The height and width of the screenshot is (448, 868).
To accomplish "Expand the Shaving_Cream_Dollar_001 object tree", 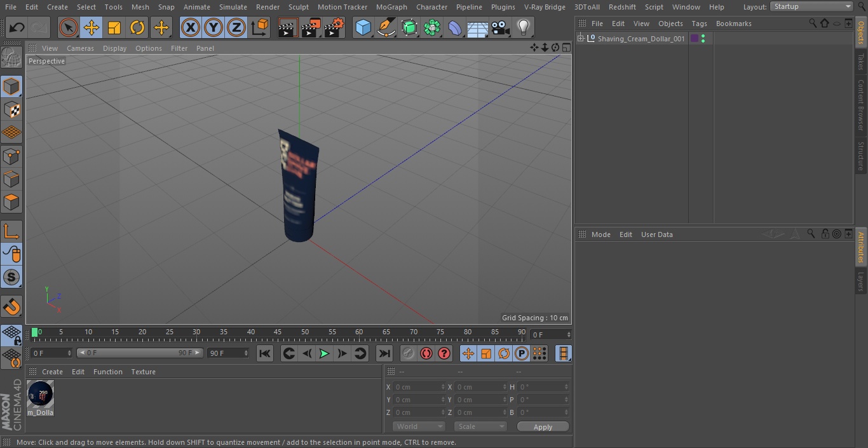I will click(580, 39).
